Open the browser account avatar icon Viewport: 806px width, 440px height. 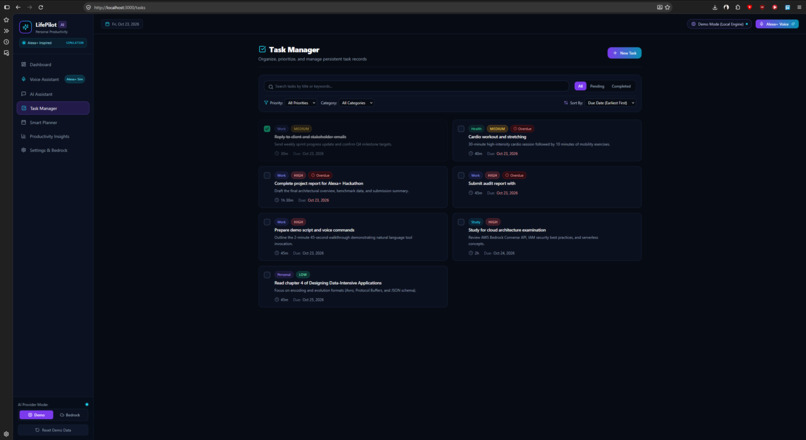(x=726, y=7)
